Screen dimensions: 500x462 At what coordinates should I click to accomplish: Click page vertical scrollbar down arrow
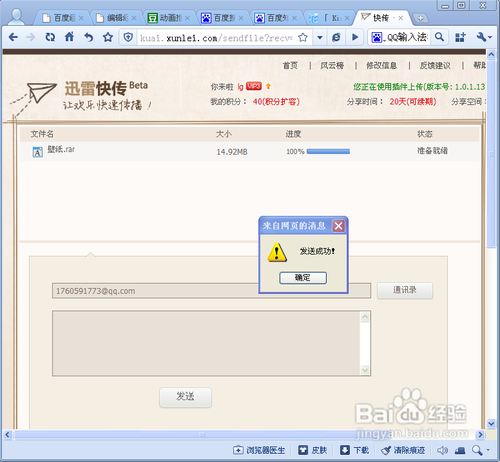491,424
